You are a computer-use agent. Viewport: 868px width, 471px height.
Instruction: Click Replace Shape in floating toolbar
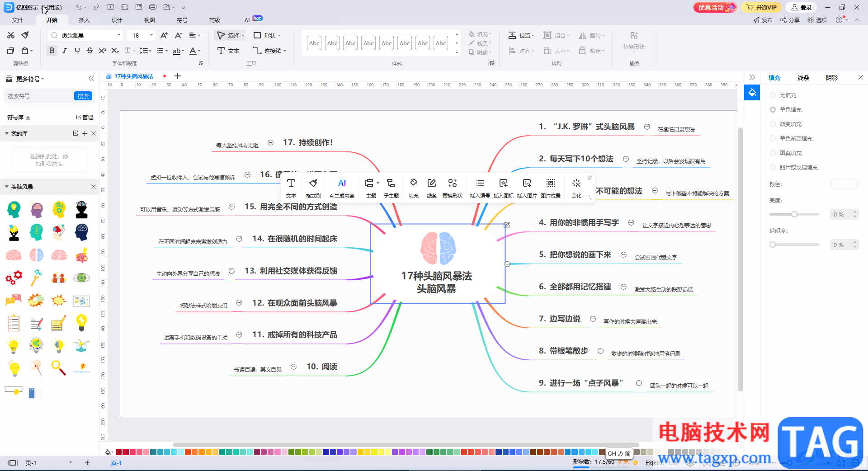[x=452, y=188]
